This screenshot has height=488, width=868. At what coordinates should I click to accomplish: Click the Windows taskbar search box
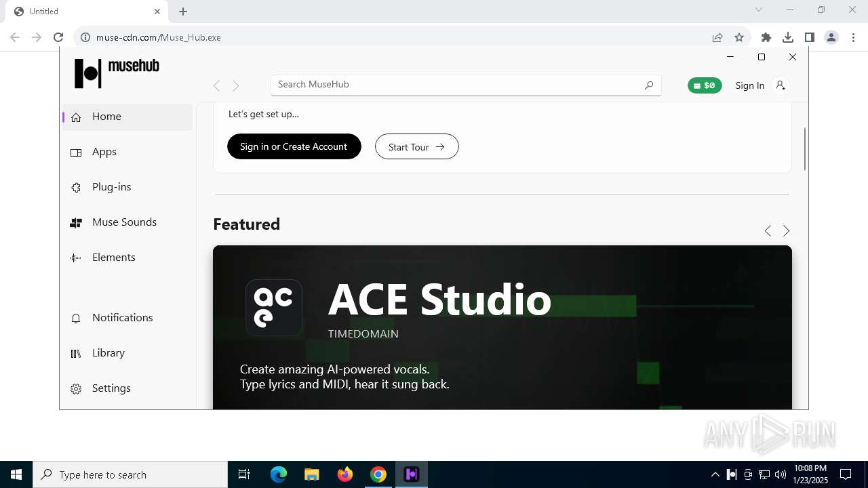(130, 474)
